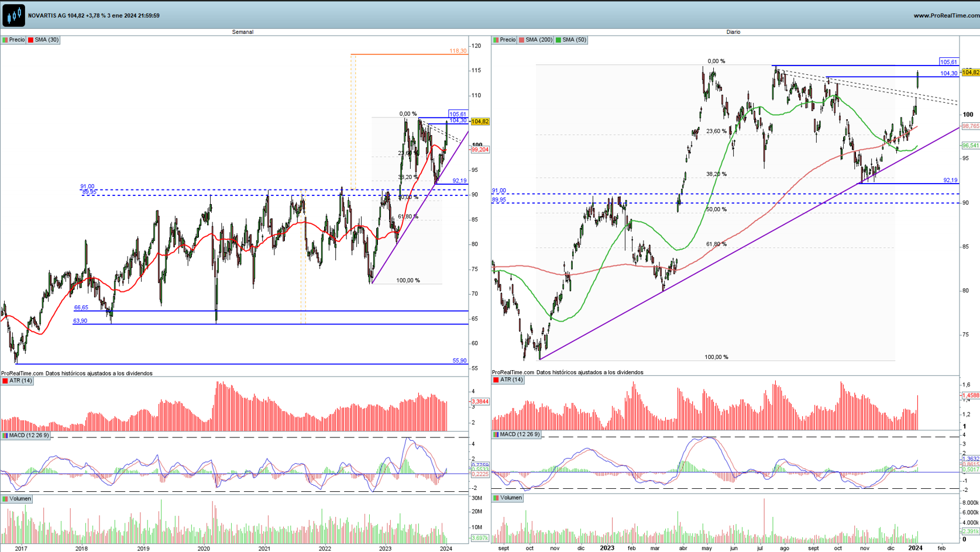Click the MACD (12 26 9) label in Diario panel
Screen dimensions: 980x552
pyautogui.click(x=516, y=434)
